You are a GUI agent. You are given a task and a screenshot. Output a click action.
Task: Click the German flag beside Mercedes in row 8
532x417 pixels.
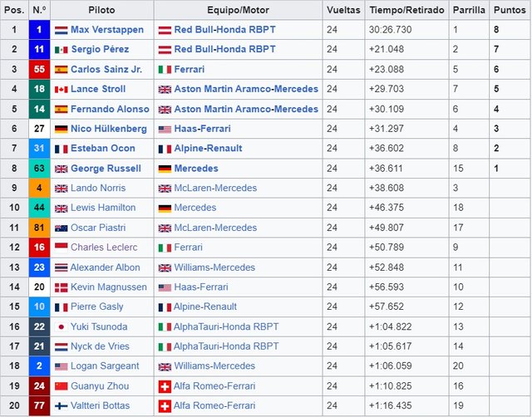point(165,169)
